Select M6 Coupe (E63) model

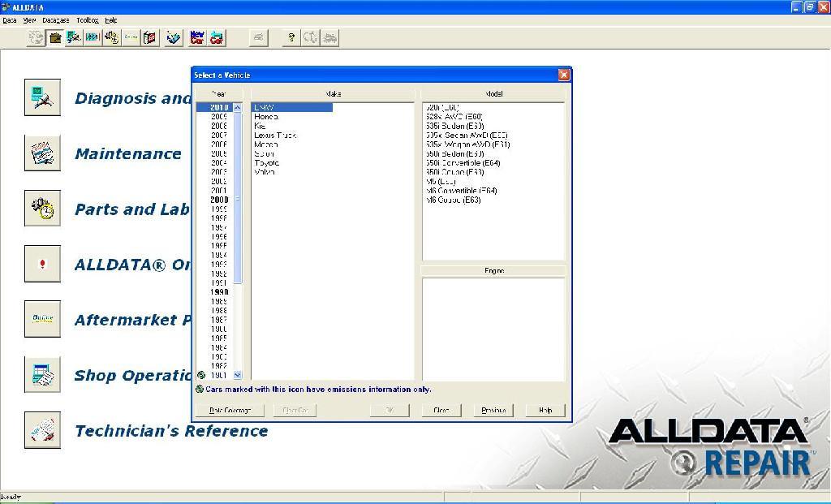[x=453, y=200]
